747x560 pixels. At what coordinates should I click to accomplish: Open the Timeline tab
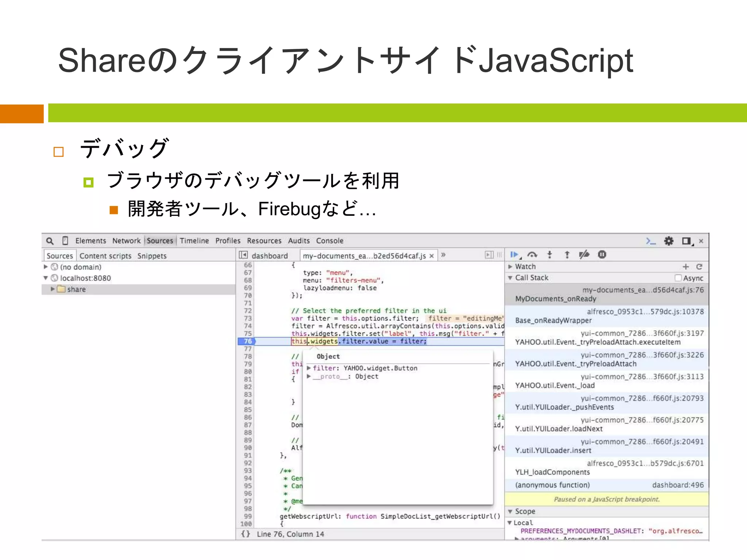(x=194, y=241)
